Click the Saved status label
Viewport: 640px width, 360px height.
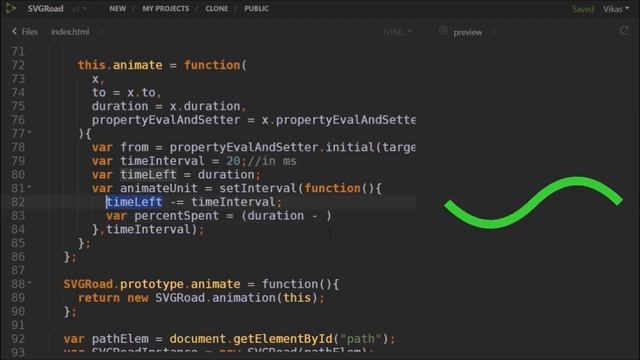(582, 9)
